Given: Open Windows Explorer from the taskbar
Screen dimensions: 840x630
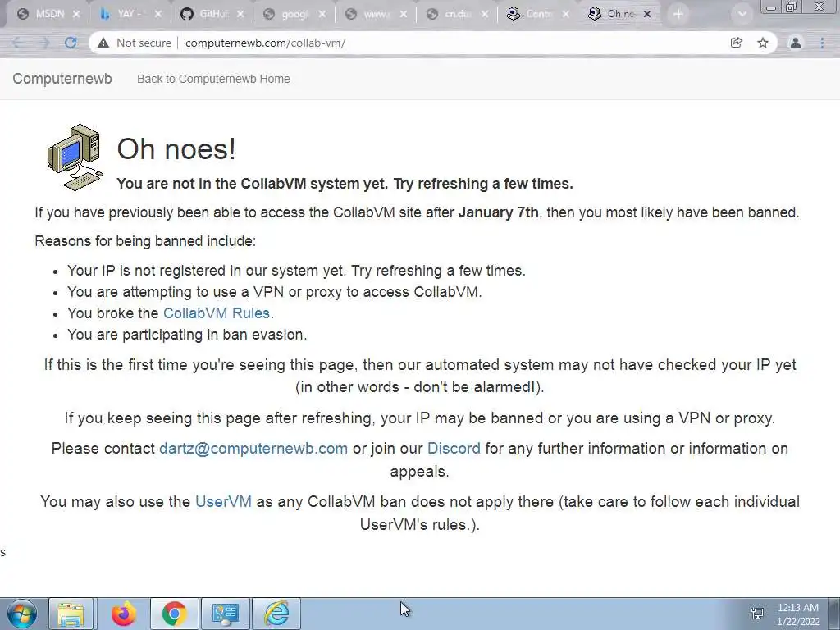Looking at the screenshot, I should pyautogui.click(x=71, y=614).
